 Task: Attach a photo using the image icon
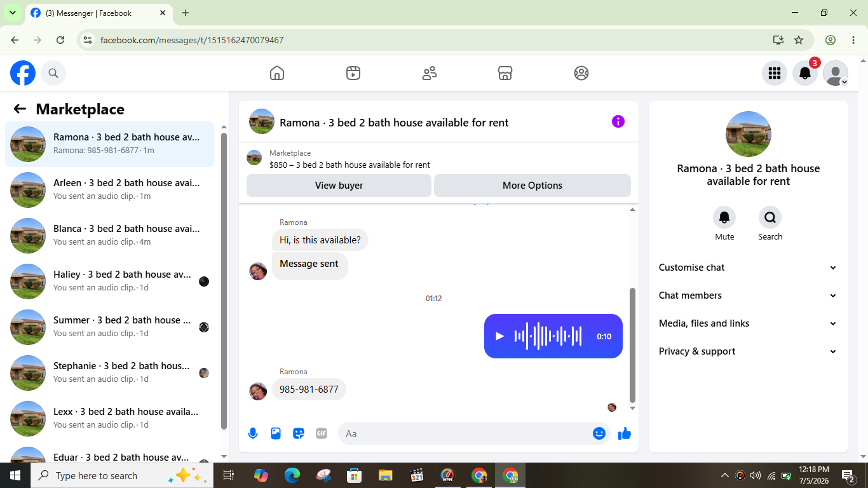tap(276, 433)
